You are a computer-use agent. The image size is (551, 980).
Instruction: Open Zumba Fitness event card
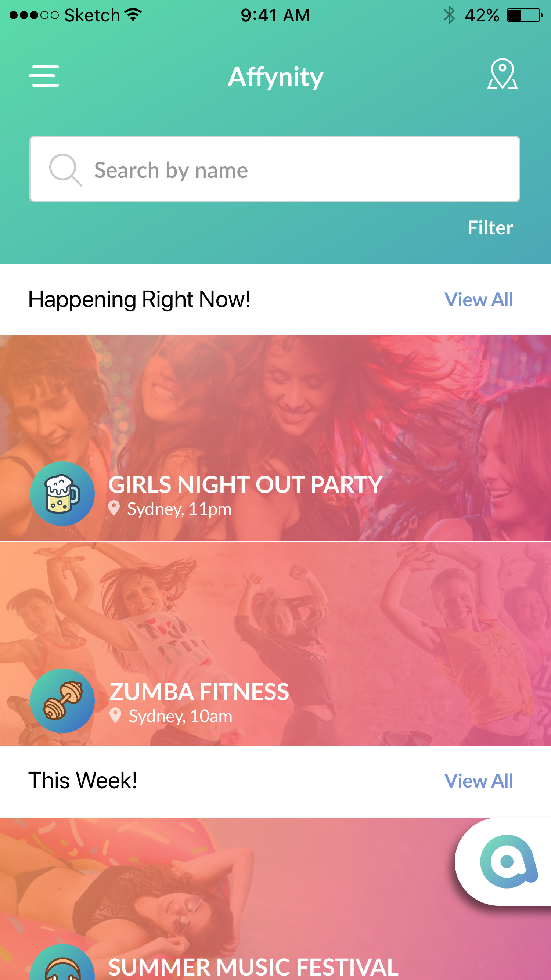(x=275, y=644)
